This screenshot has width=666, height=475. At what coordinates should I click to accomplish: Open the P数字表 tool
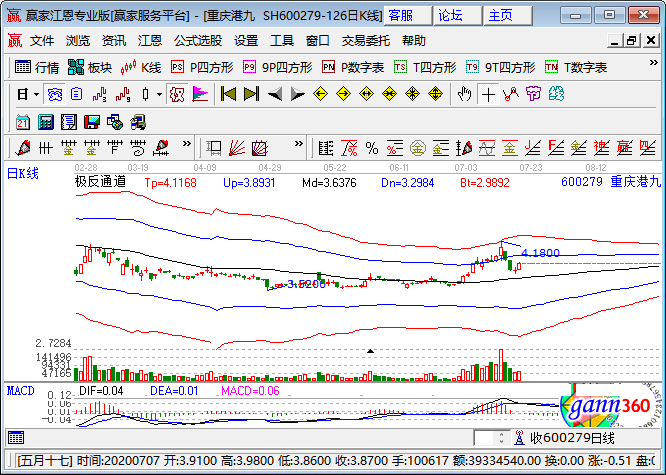[353, 67]
